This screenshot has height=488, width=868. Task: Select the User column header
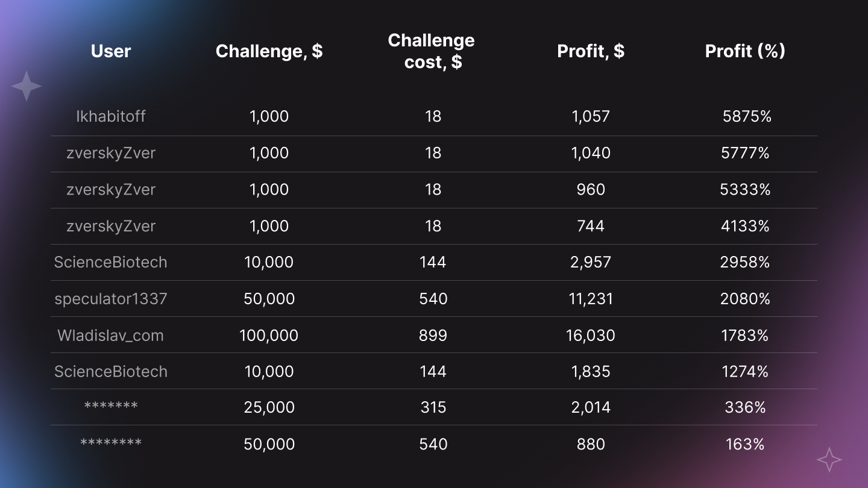pos(111,51)
